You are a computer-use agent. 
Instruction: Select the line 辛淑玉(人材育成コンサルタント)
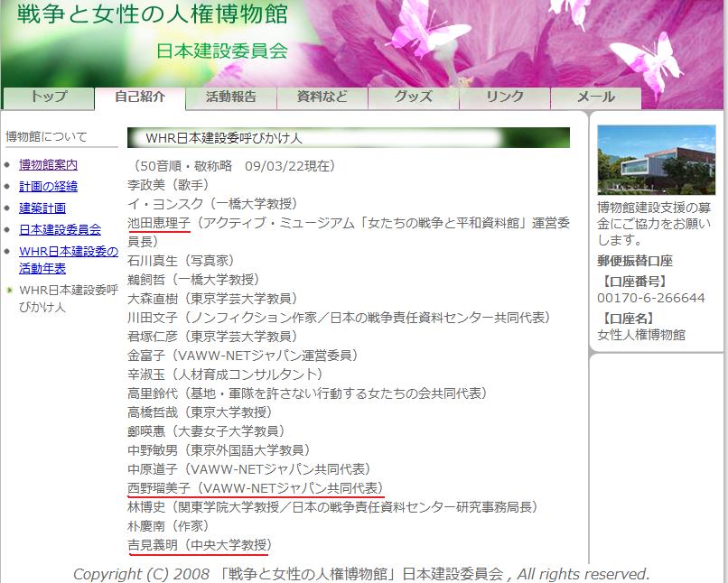coord(225,375)
